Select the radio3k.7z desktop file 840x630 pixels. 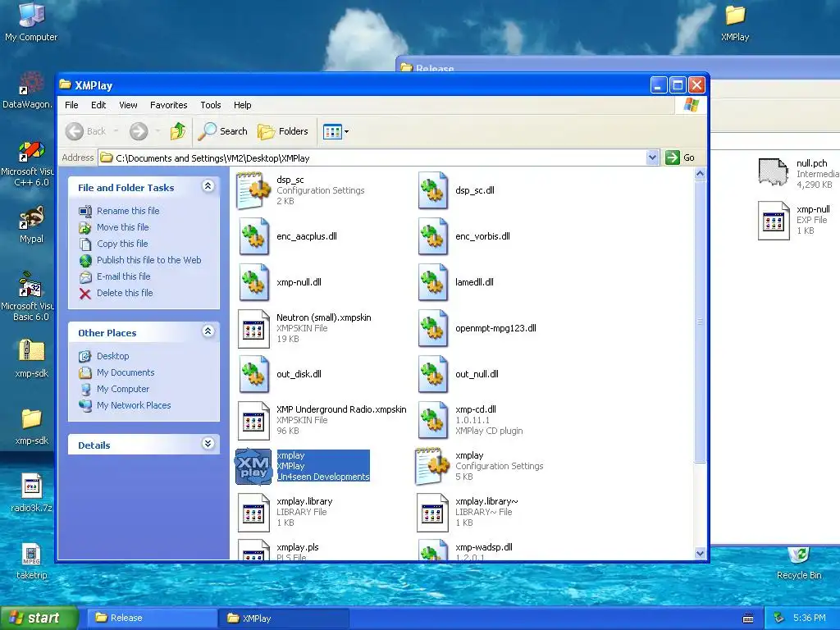[31, 493]
